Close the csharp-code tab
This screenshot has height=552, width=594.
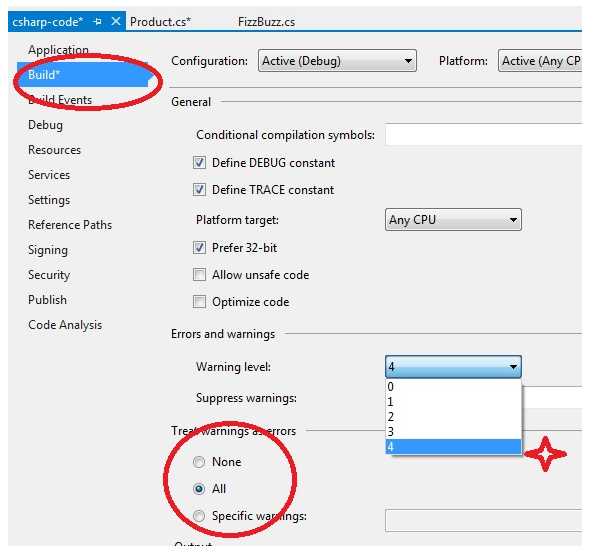click(116, 21)
